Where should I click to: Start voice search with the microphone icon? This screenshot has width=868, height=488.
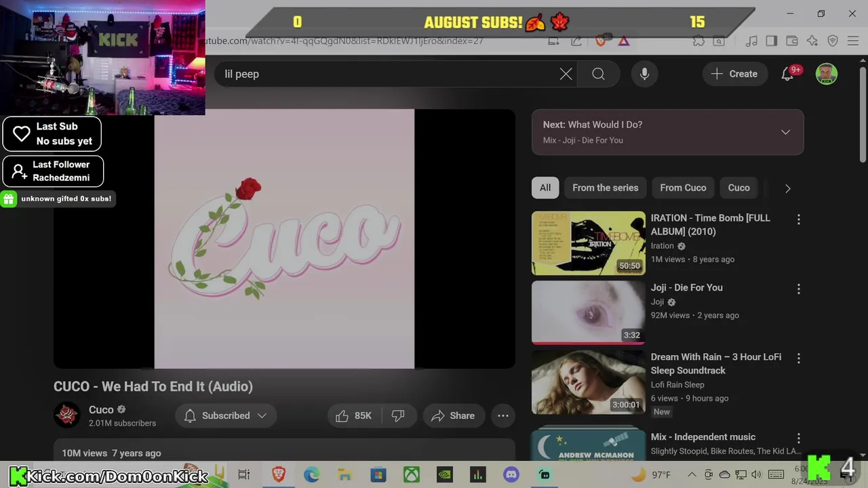coord(644,74)
